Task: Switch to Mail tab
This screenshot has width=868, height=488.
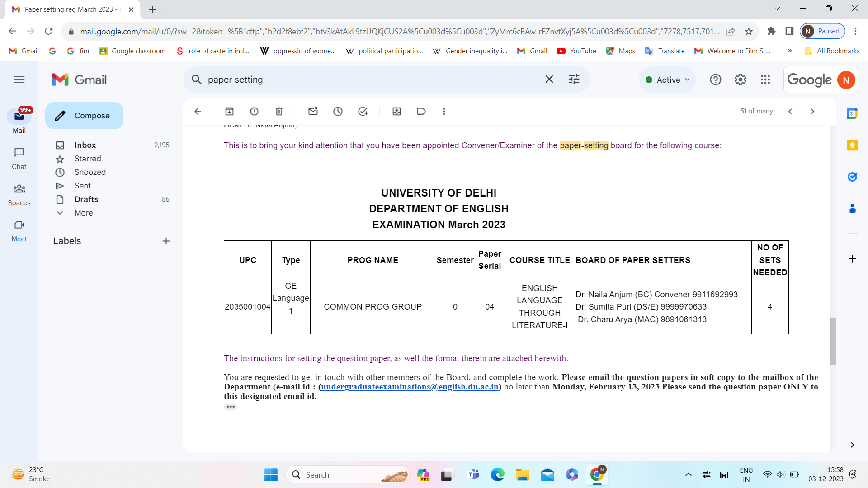Action: pos(19,121)
